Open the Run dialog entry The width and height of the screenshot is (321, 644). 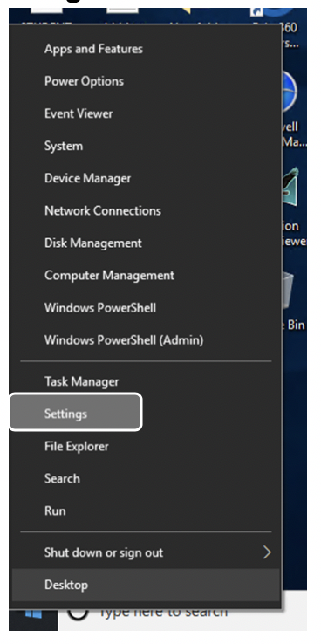[x=146, y=511]
